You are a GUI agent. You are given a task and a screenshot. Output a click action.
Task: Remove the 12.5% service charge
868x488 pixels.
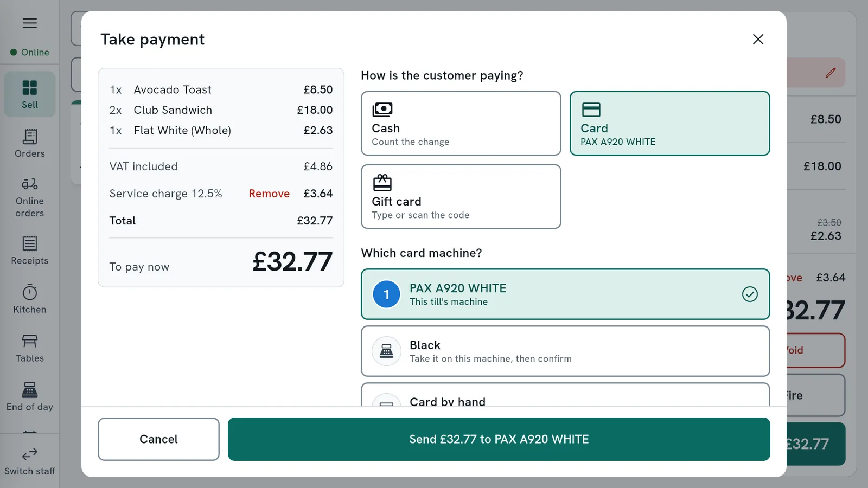pyautogui.click(x=269, y=194)
